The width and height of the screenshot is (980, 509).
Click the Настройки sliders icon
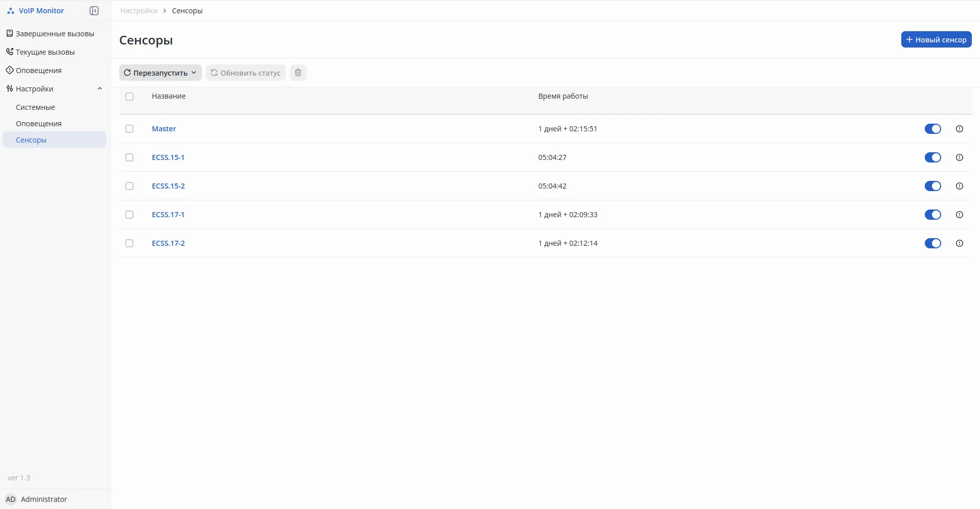tap(9, 88)
